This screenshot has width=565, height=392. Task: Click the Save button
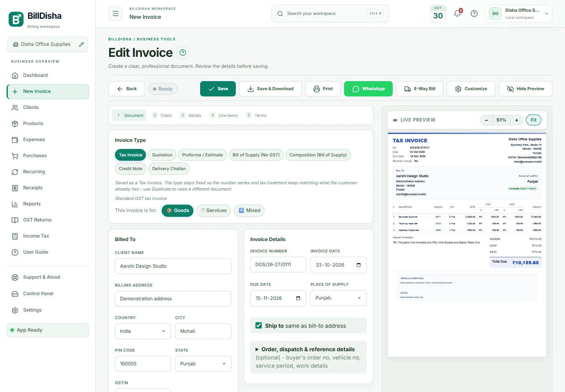point(218,89)
